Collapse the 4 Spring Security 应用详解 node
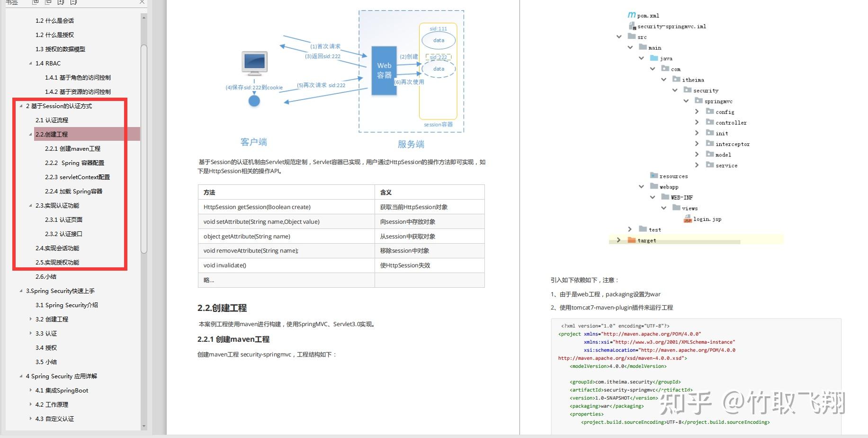 [21, 376]
